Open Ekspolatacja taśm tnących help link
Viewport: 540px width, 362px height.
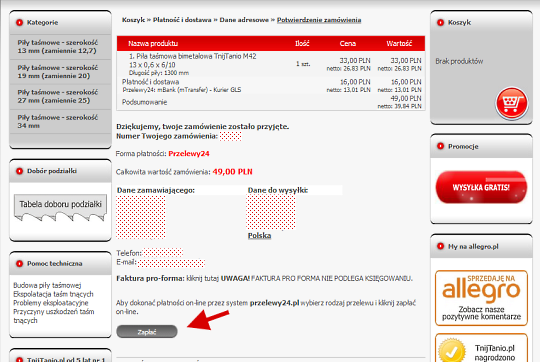click(x=53, y=294)
